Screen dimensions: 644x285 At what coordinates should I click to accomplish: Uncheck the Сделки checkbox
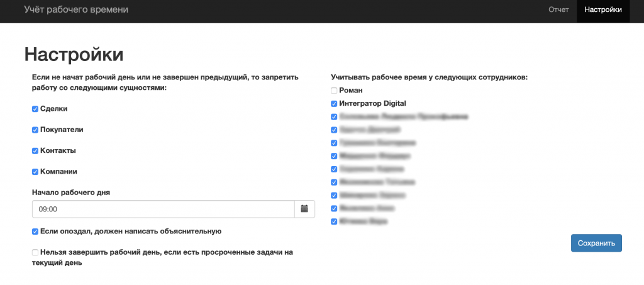(35, 109)
